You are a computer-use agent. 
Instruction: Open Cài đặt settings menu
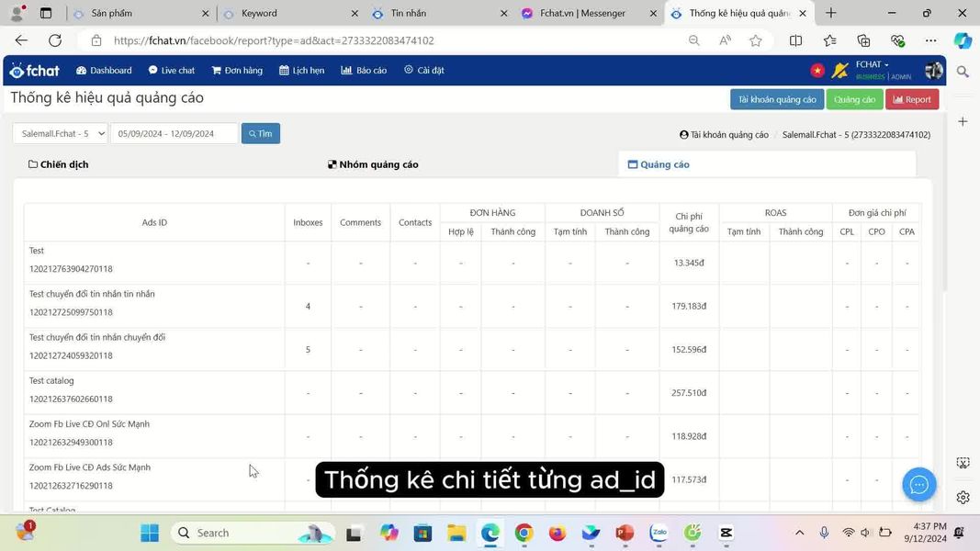tap(423, 71)
